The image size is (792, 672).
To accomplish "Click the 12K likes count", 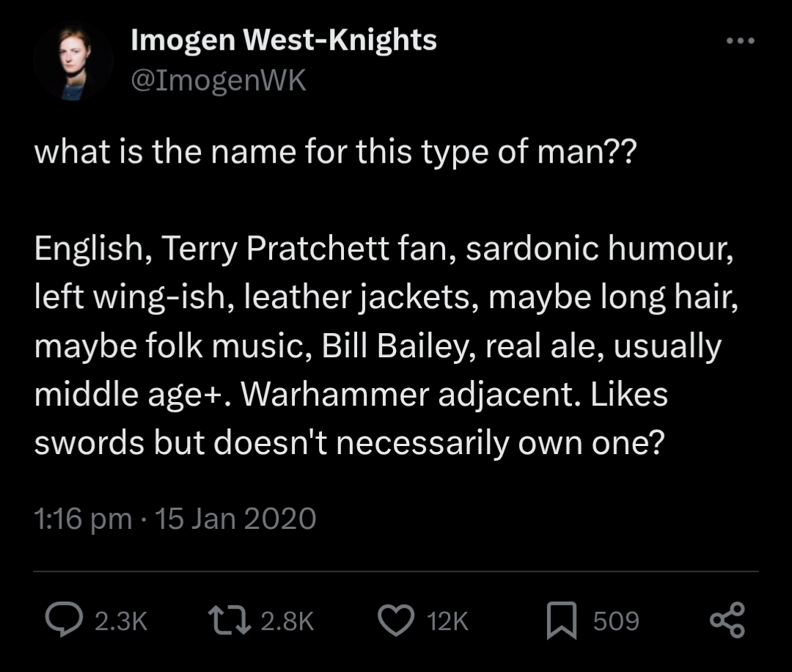I will [447, 621].
